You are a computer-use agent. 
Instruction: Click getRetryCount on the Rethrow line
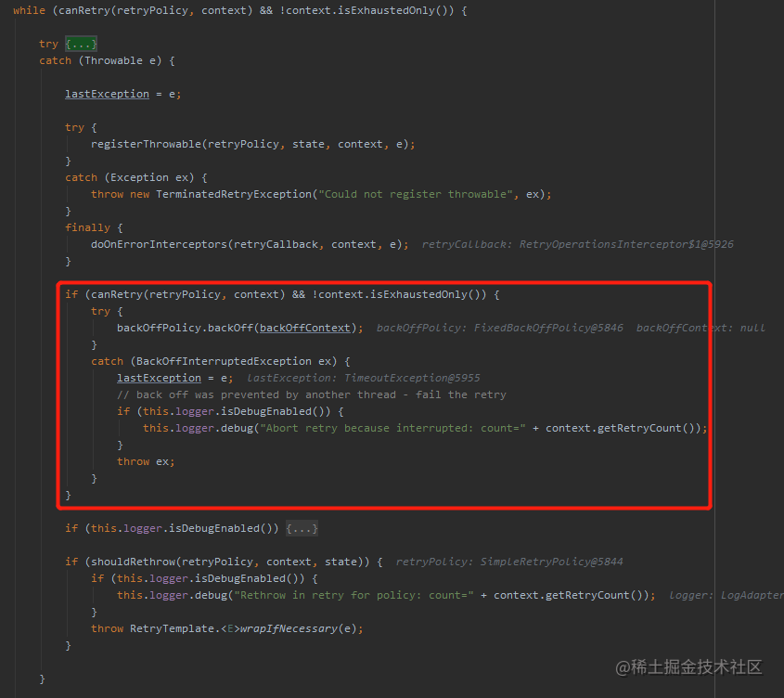click(x=587, y=595)
